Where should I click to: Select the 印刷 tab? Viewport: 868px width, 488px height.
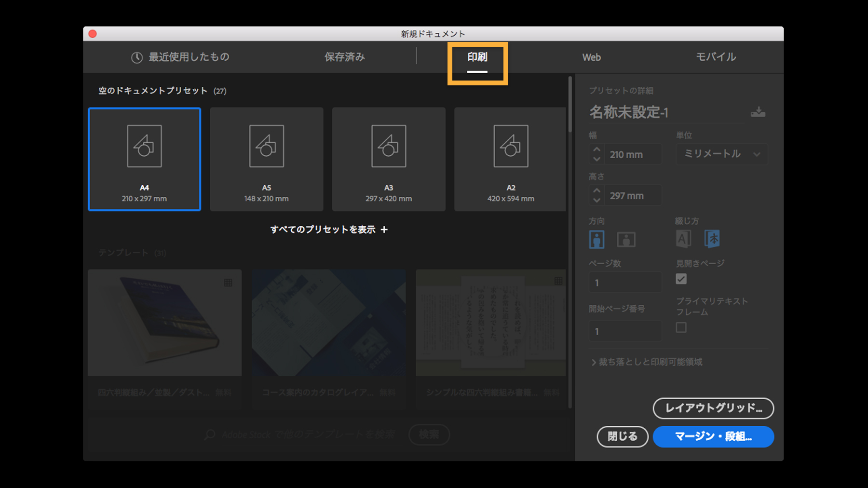(477, 57)
